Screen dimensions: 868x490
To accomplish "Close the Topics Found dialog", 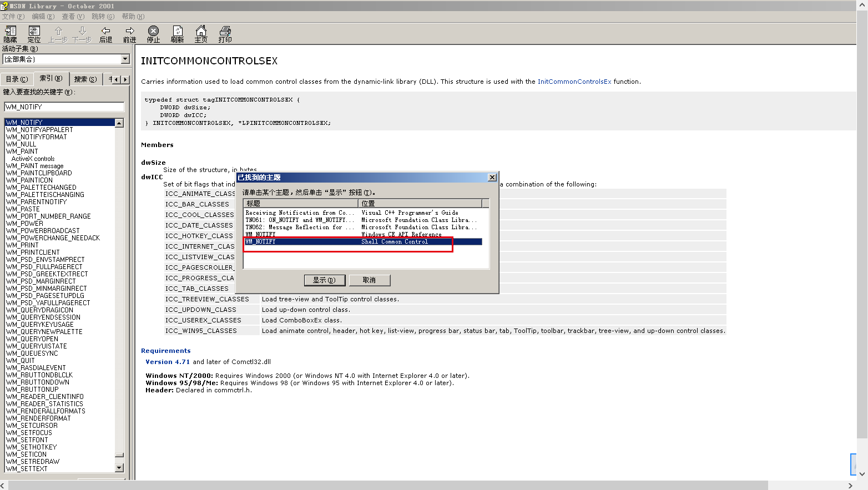I will coord(492,178).
